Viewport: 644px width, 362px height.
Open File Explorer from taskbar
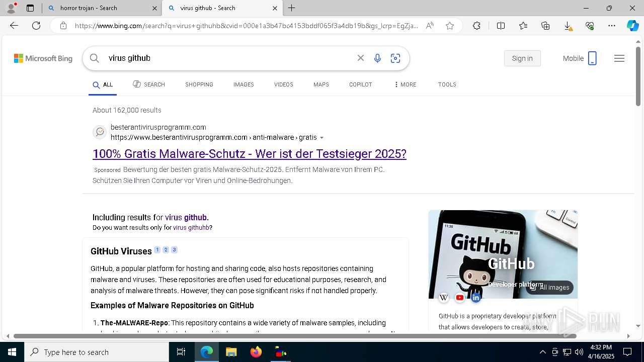231,352
